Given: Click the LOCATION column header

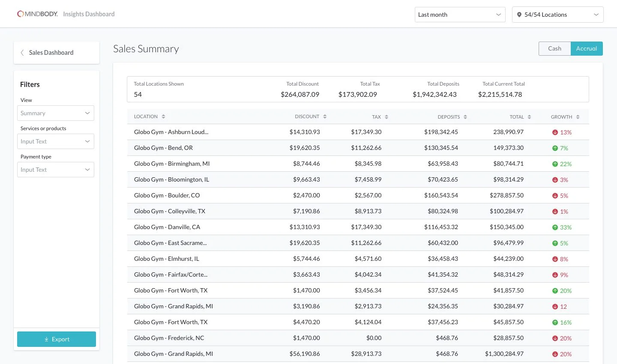Looking at the screenshot, I should coord(146,116).
